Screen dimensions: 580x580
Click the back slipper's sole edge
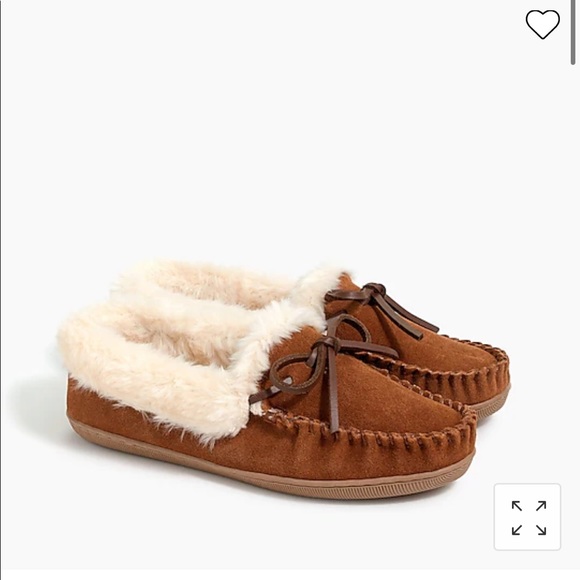494,403
